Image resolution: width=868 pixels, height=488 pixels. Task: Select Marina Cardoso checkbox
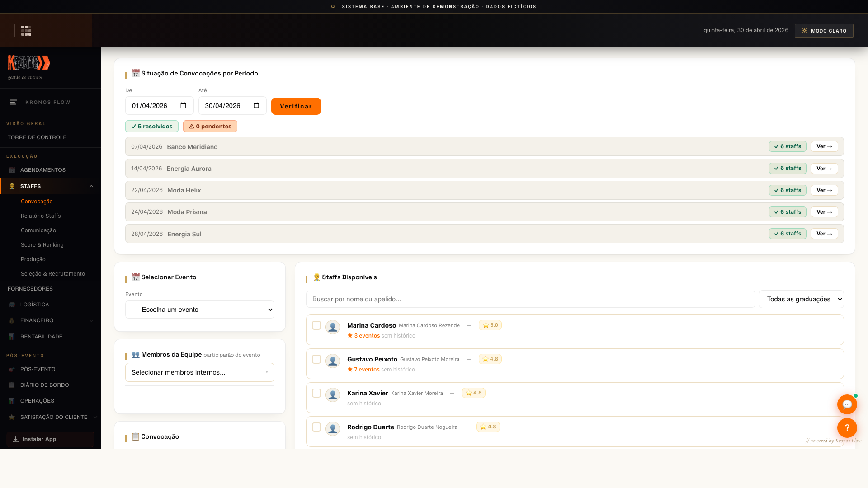click(316, 325)
